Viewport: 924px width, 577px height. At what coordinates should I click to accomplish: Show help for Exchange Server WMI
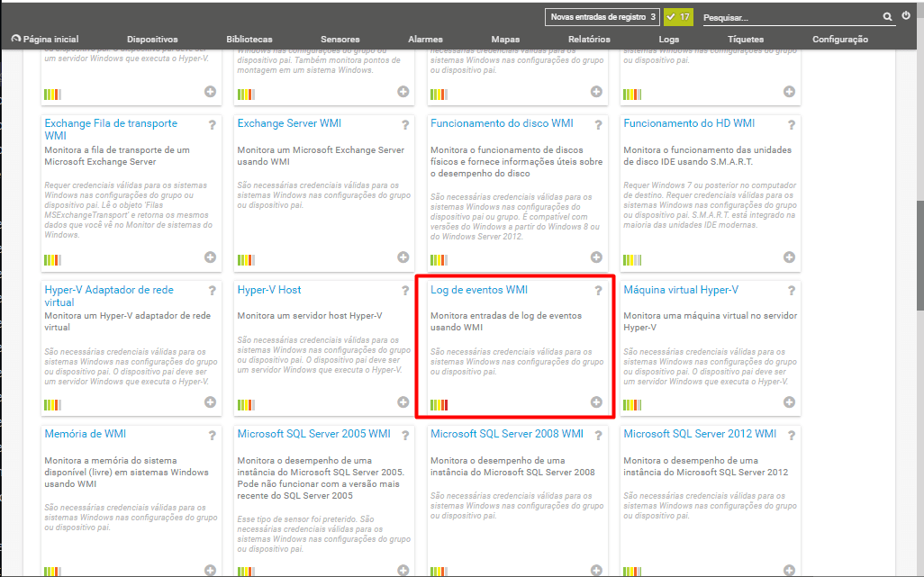tap(405, 125)
